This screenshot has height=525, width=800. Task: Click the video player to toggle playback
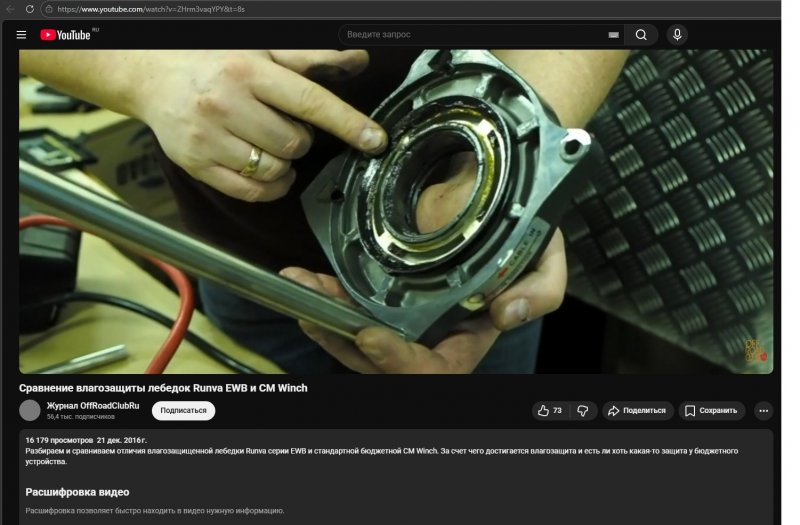click(x=395, y=210)
